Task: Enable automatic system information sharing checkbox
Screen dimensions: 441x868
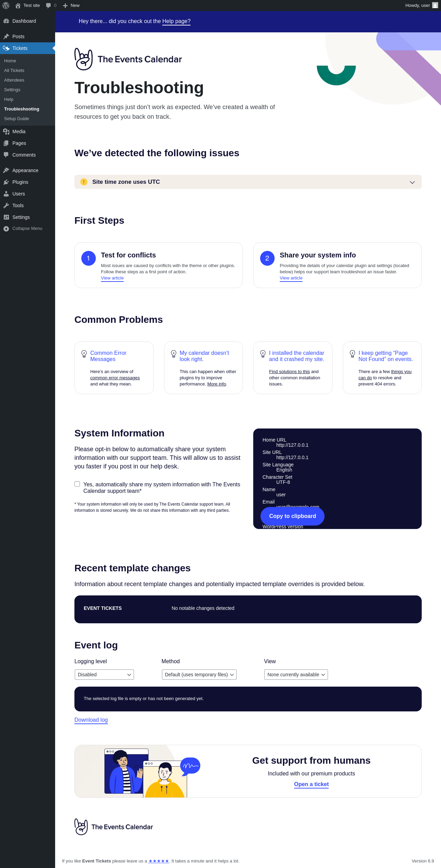Action: (77, 484)
